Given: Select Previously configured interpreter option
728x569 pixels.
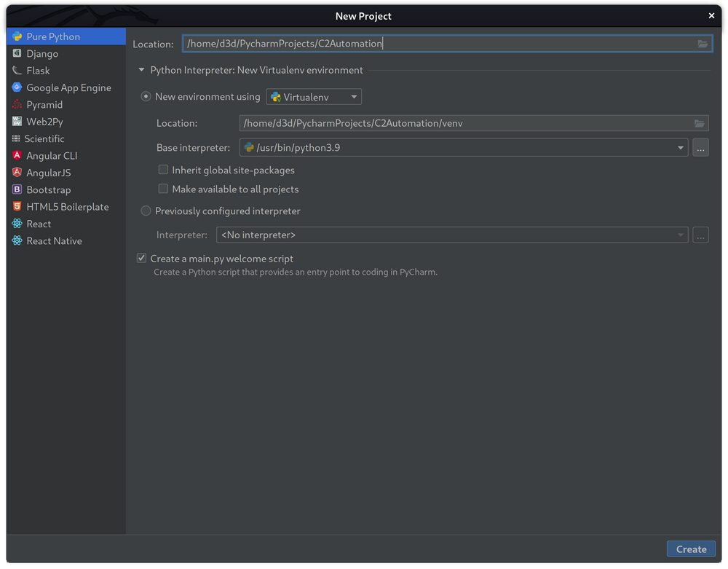Looking at the screenshot, I should (x=146, y=211).
